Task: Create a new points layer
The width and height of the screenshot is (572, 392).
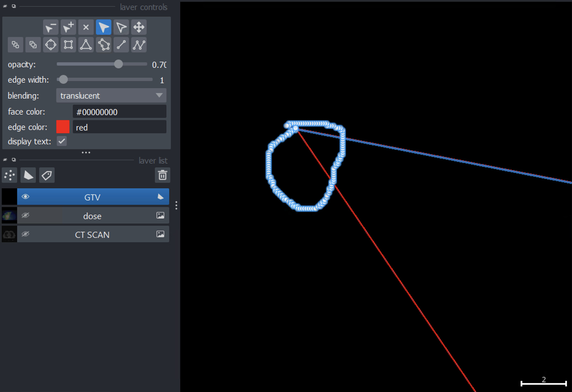Action: click(x=10, y=175)
